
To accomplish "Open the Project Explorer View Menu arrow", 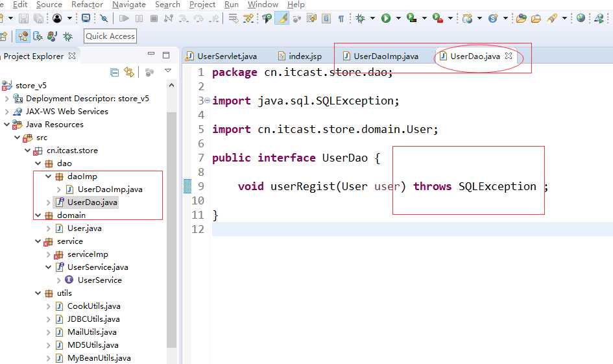I will 168,71.
